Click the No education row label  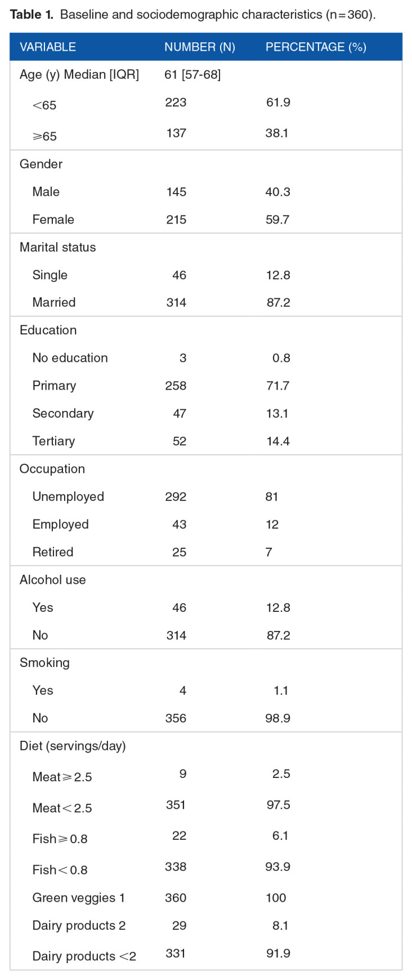[x=70, y=358]
